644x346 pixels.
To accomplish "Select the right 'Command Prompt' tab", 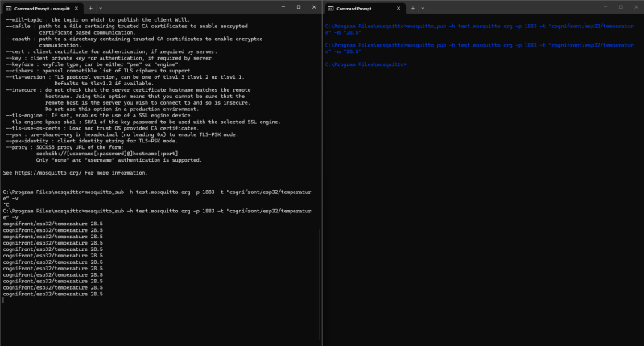I will click(365, 8).
